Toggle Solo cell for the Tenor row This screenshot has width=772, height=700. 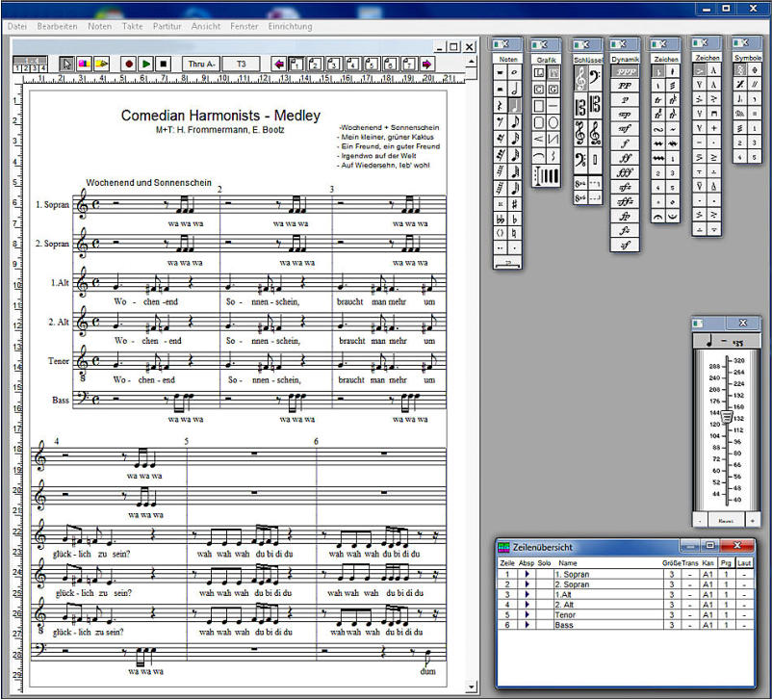coord(544,612)
